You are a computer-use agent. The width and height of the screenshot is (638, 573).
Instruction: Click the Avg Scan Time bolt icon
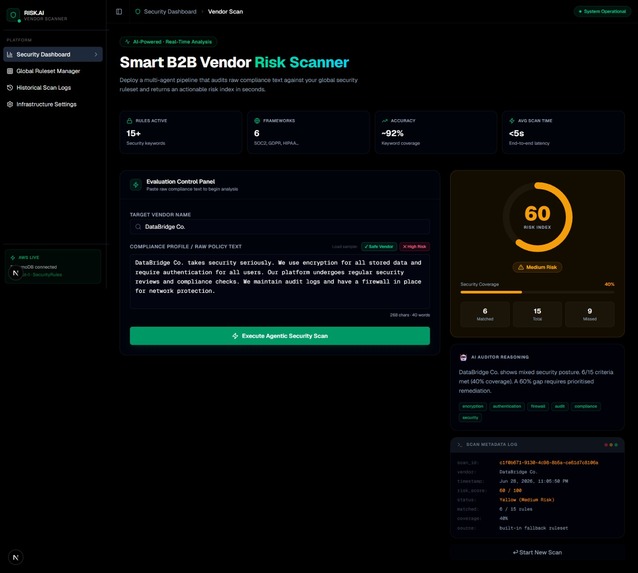(512, 121)
